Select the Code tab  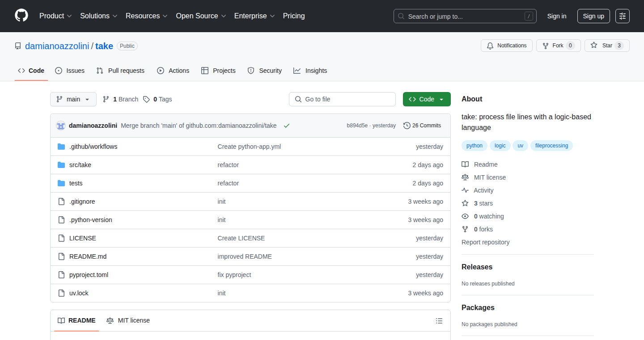(x=31, y=71)
